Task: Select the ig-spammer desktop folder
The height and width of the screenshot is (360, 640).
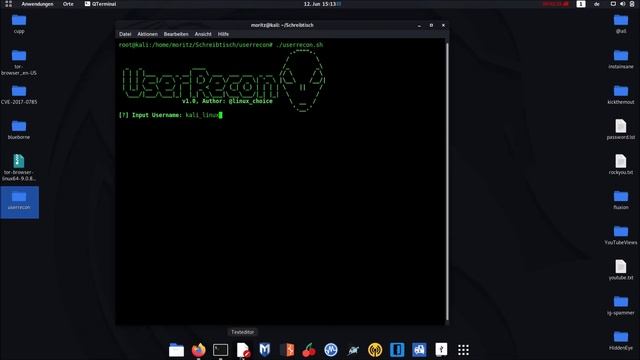Action: pyautogui.click(x=621, y=305)
